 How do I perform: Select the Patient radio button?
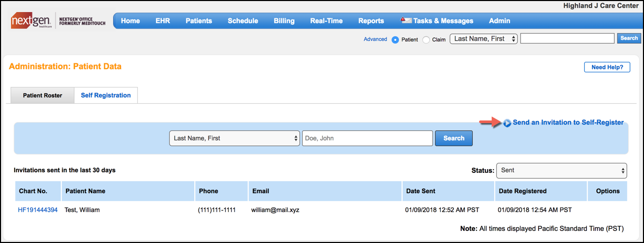pyautogui.click(x=395, y=39)
